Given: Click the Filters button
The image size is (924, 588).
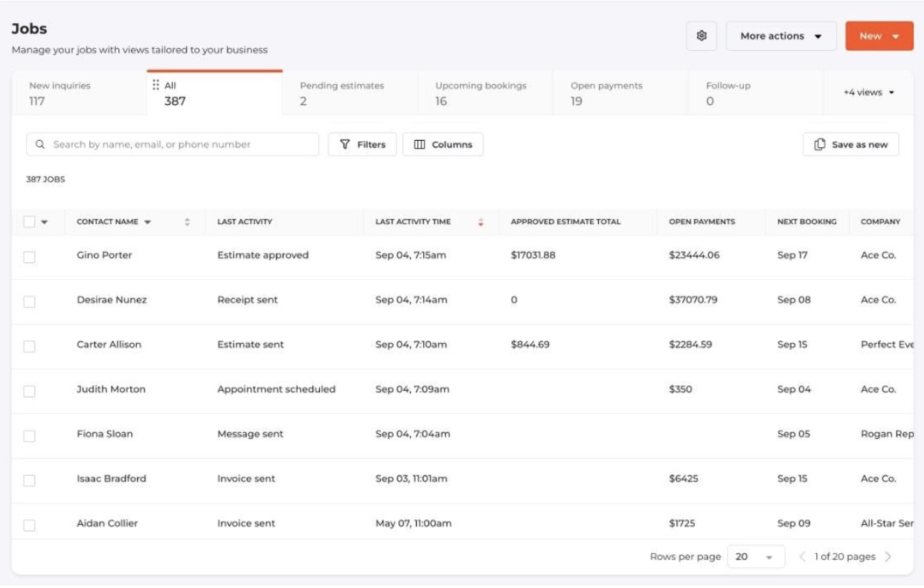Looking at the screenshot, I should point(362,144).
